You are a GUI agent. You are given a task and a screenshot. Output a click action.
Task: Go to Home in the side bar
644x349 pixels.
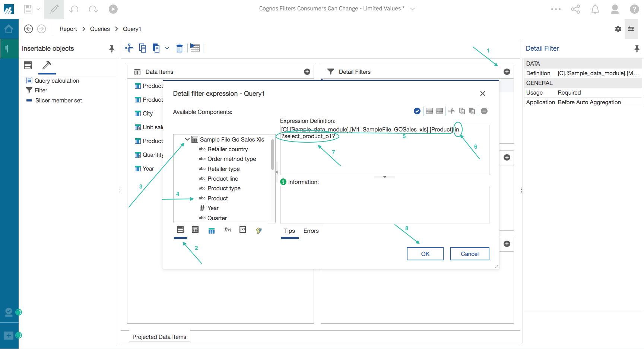point(9,29)
